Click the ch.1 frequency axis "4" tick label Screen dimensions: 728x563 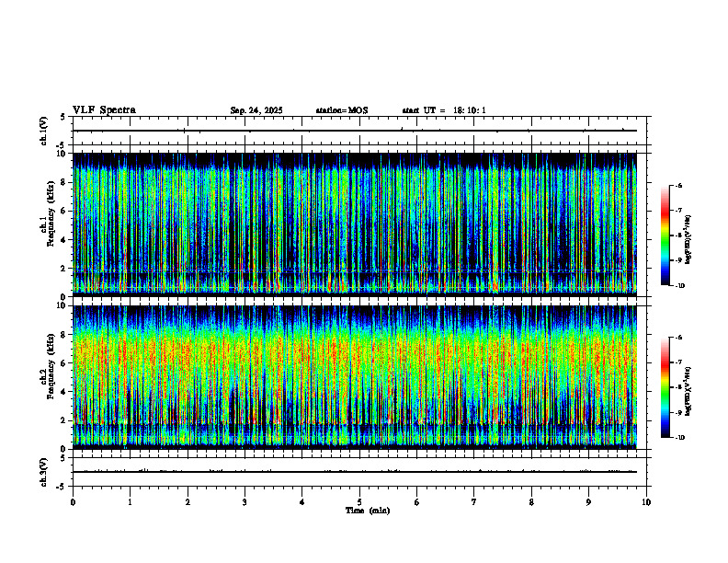(x=64, y=240)
